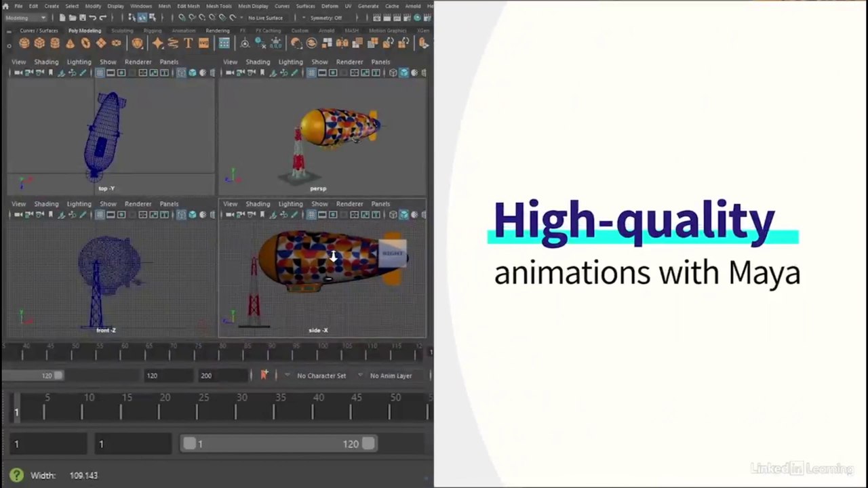Click the Width value 109.143
Screen dimensions: 868x488
tap(83, 476)
